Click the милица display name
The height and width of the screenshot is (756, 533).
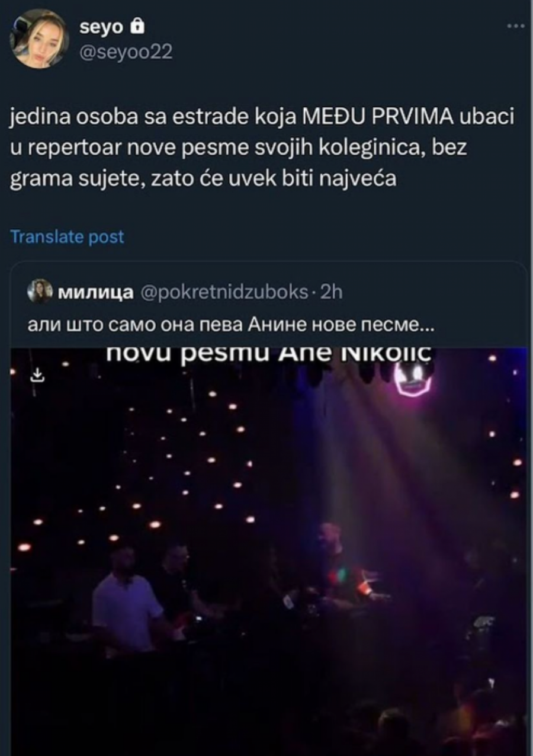pos(95,292)
